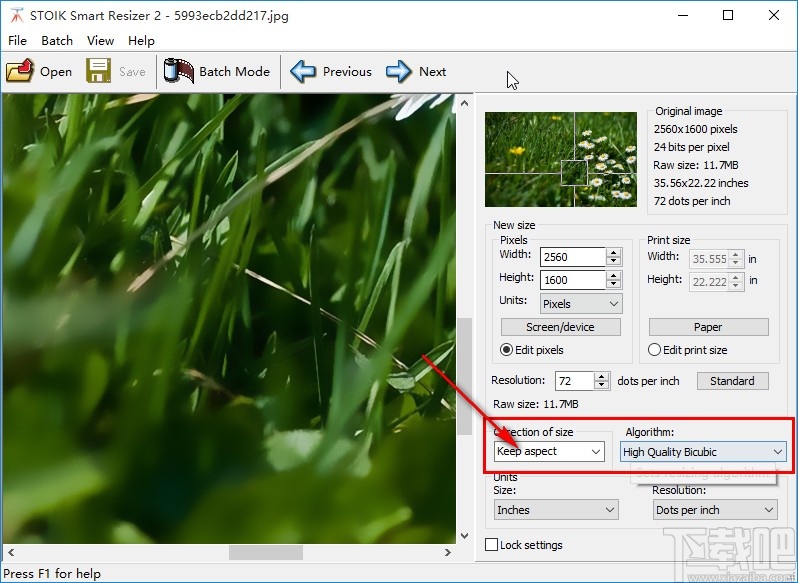The width and height of the screenshot is (798, 583).
Task: Decrease pixel Height with down stepper
Action: click(614, 284)
